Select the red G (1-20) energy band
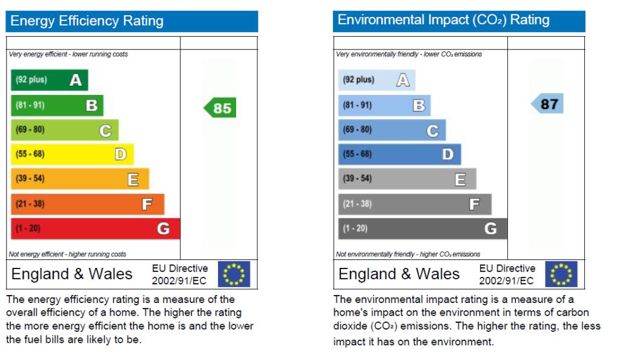620x364 pixels. click(96, 229)
